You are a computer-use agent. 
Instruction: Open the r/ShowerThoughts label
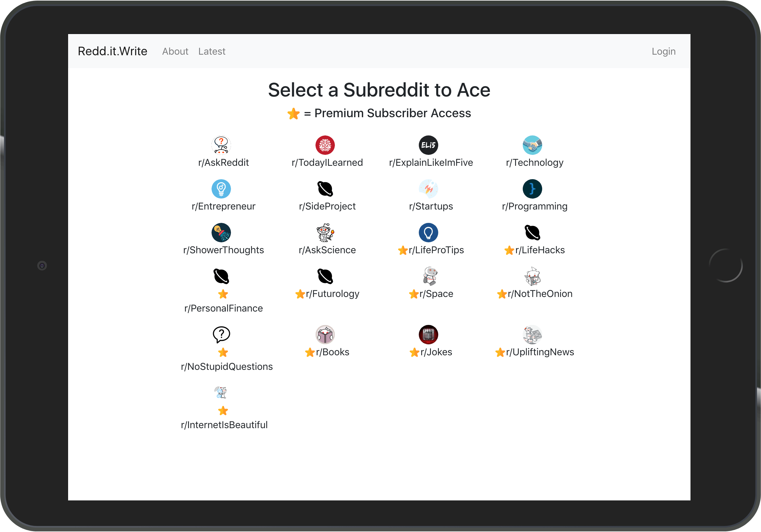(223, 250)
